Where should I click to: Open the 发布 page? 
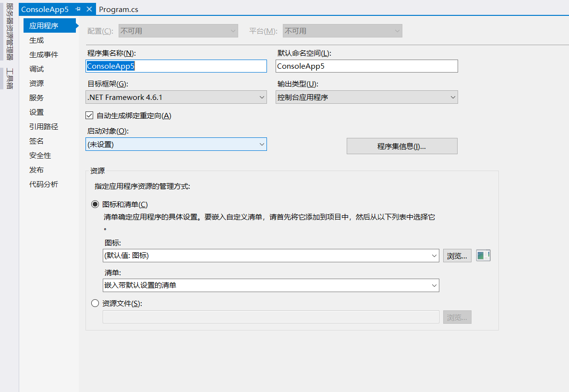point(36,170)
